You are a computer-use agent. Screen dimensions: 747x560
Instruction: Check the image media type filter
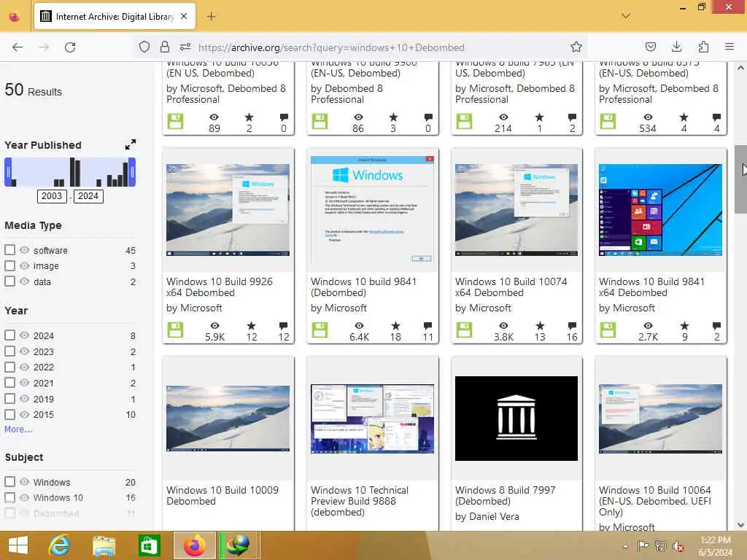point(9,265)
